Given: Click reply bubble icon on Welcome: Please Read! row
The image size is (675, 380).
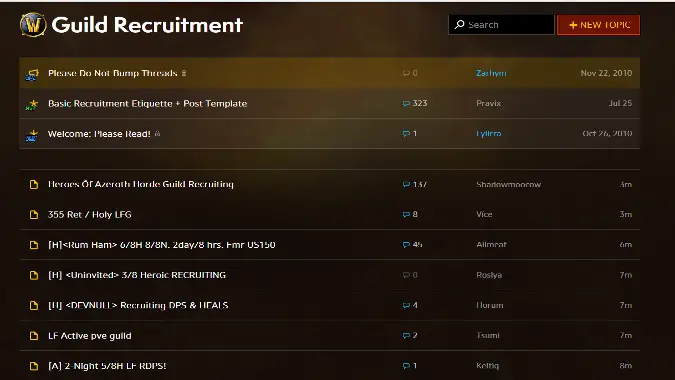Looking at the screenshot, I should 406,133.
